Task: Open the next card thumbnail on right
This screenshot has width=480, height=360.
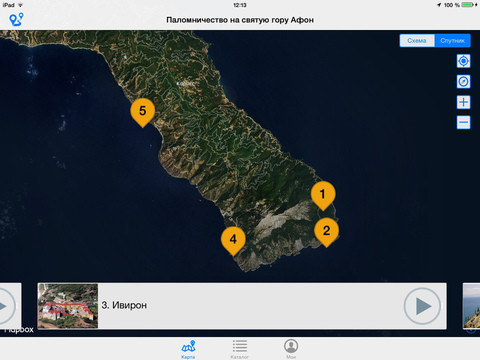Action: tap(471, 306)
